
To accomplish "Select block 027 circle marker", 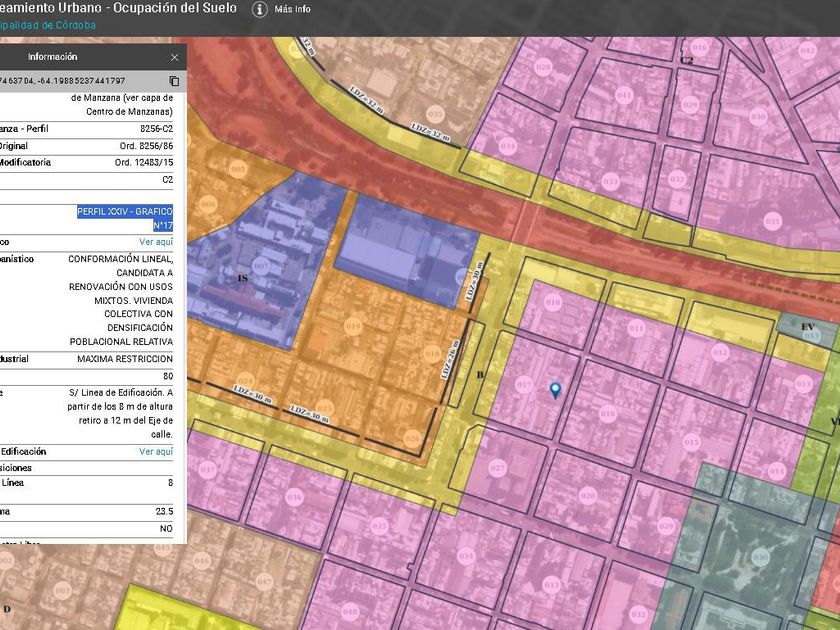I will (497, 467).
